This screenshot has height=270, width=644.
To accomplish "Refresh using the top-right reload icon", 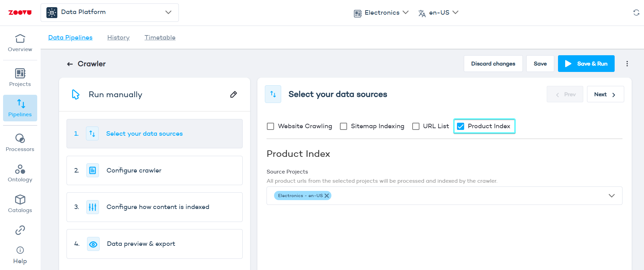I will [x=636, y=13].
